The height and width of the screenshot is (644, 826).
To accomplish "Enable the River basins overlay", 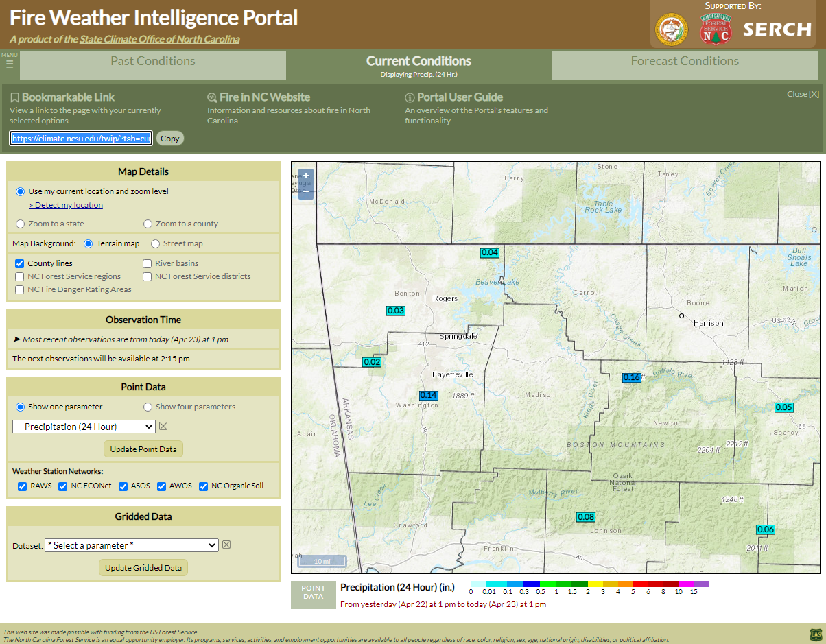I will click(x=147, y=263).
